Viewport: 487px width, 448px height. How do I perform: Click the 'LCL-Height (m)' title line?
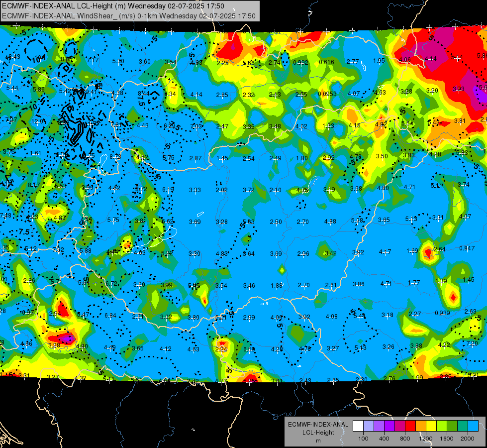(113, 6)
